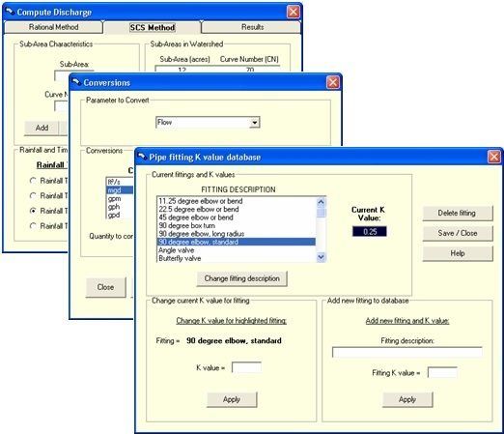Select the SCS Method tab

point(153,27)
